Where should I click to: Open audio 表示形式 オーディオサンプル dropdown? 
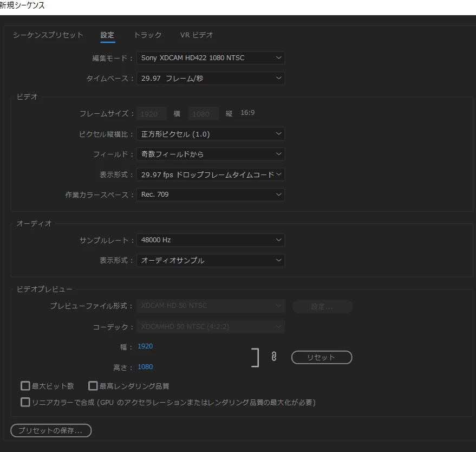(x=211, y=260)
